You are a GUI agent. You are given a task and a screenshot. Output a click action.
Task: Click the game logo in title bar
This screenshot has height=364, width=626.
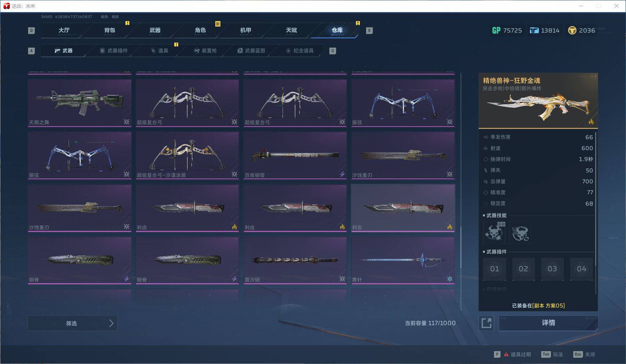(6, 6)
